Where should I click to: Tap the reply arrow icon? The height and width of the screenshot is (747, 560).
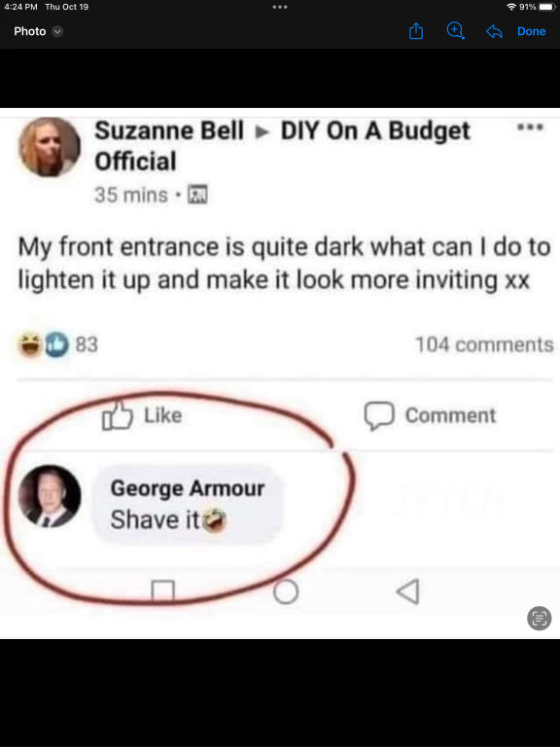[494, 32]
